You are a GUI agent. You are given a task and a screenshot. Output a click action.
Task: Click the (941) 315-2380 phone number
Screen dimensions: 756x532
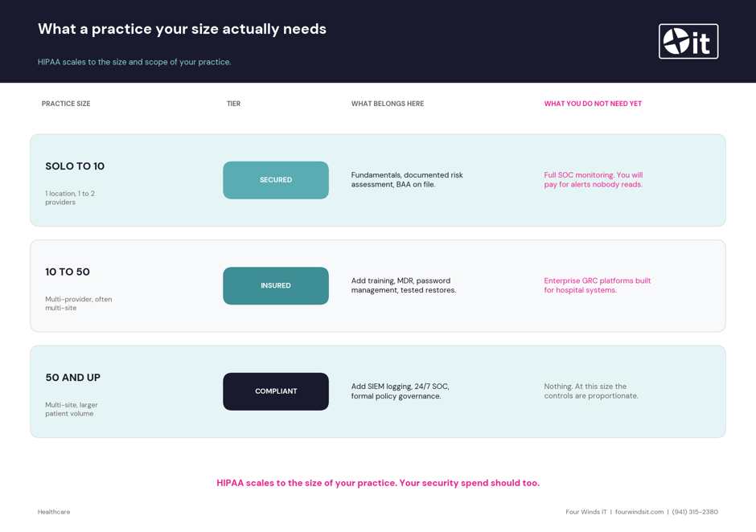tap(695, 512)
